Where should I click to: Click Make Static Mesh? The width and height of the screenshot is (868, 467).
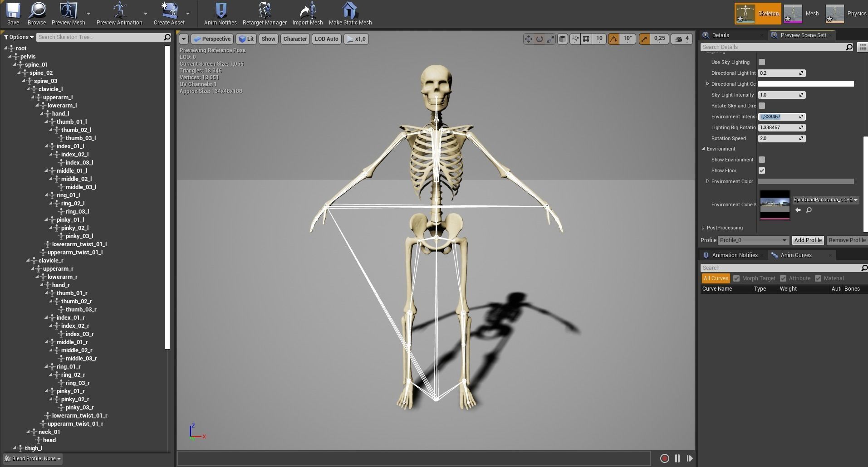[350, 13]
